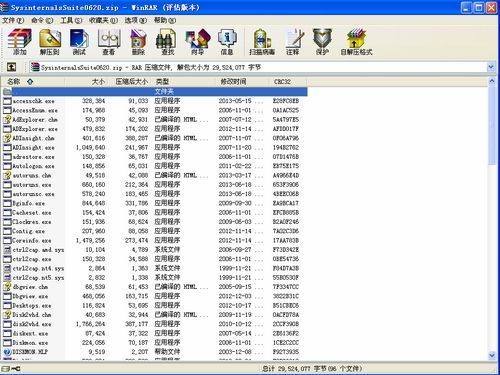Select the ADExplorer.exe file row

click(x=153, y=129)
